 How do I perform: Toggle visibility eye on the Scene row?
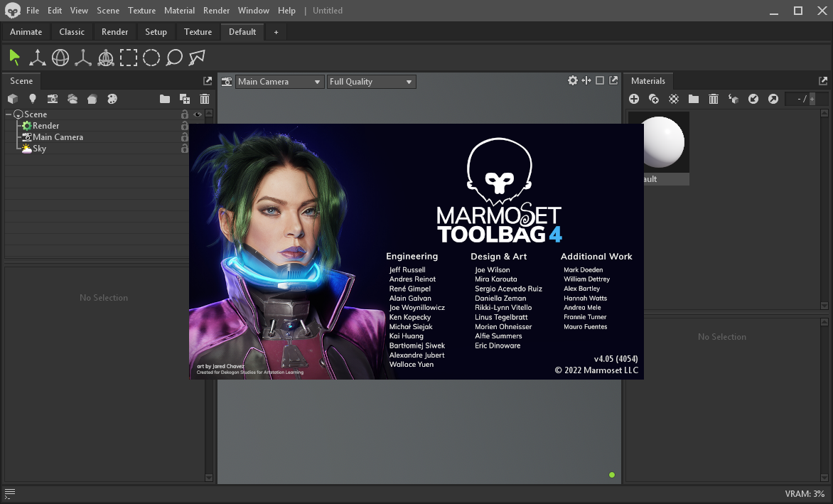(198, 114)
